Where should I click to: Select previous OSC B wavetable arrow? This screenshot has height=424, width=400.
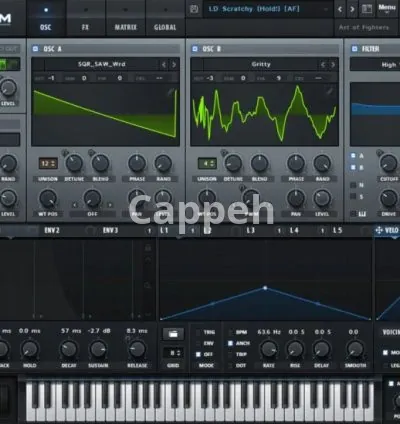[323, 65]
